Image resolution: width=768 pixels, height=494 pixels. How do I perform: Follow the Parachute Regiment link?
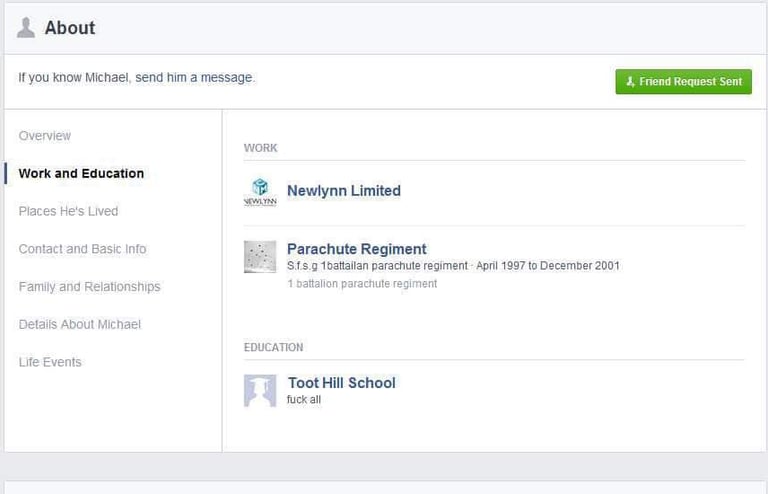click(x=357, y=249)
